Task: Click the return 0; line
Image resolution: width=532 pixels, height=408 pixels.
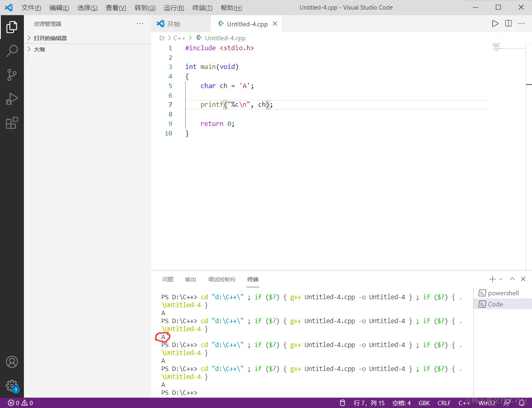Action: pyautogui.click(x=217, y=124)
